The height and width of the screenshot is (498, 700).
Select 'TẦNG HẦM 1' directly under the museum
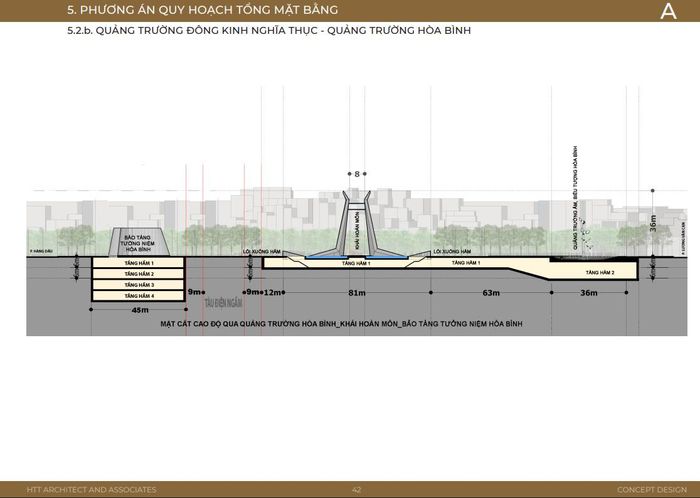click(x=139, y=263)
